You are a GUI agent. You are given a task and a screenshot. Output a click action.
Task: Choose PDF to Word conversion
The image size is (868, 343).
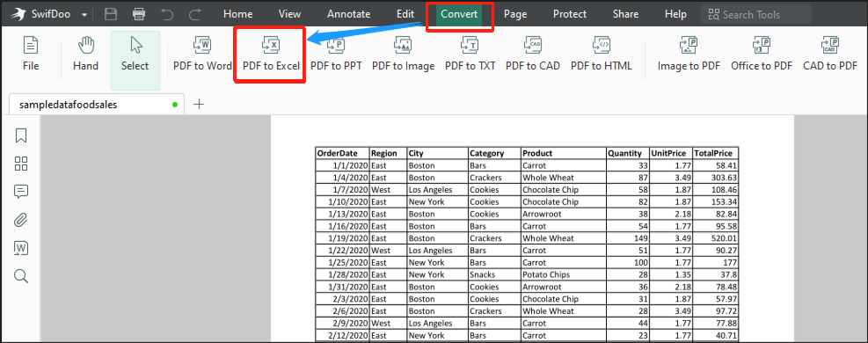202,54
